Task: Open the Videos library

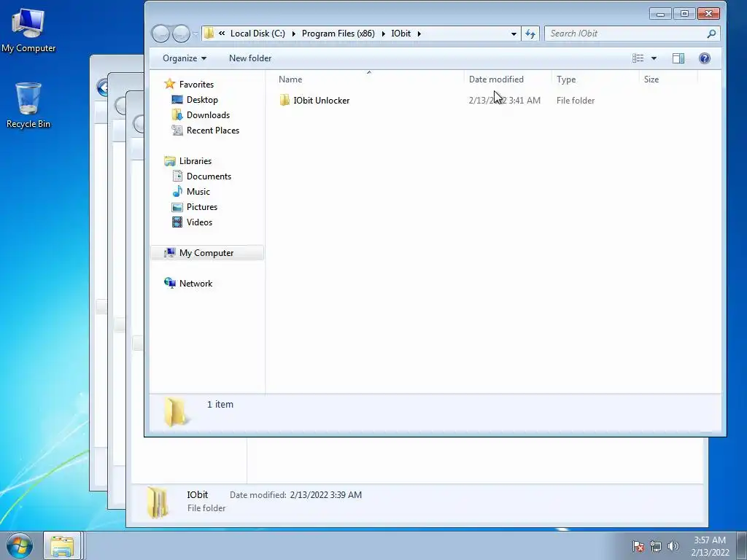Action: click(200, 222)
